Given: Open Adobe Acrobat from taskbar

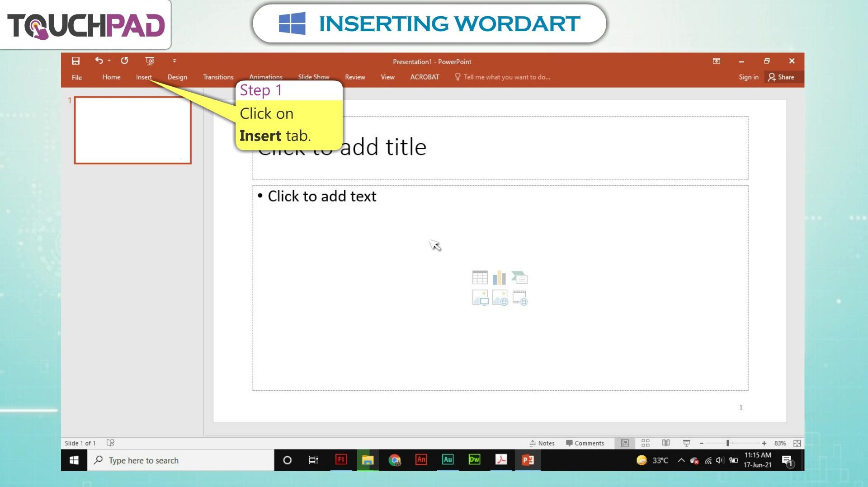Looking at the screenshot, I should click(x=501, y=460).
